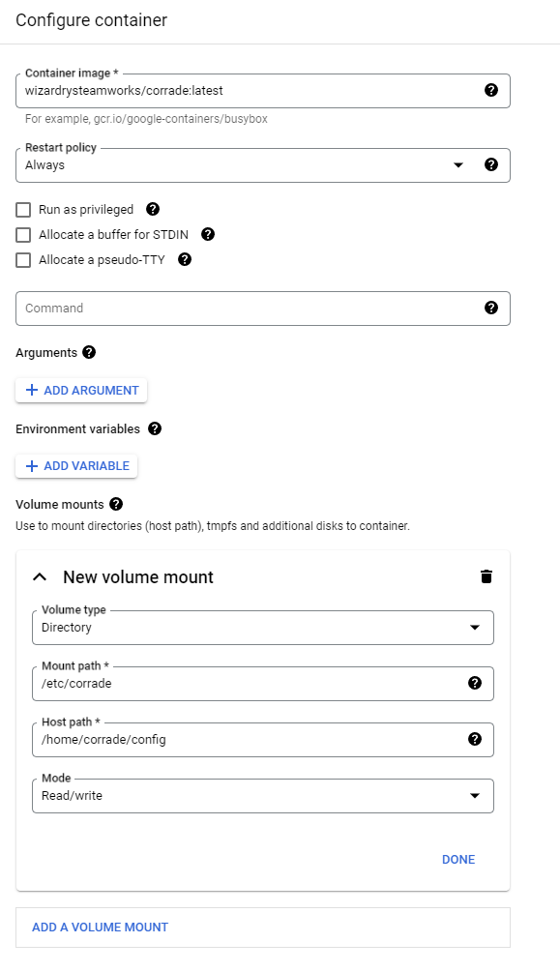The height and width of the screenshot is (972, 560).
Task: Open help for Mount path field
Action: point(474,683)
